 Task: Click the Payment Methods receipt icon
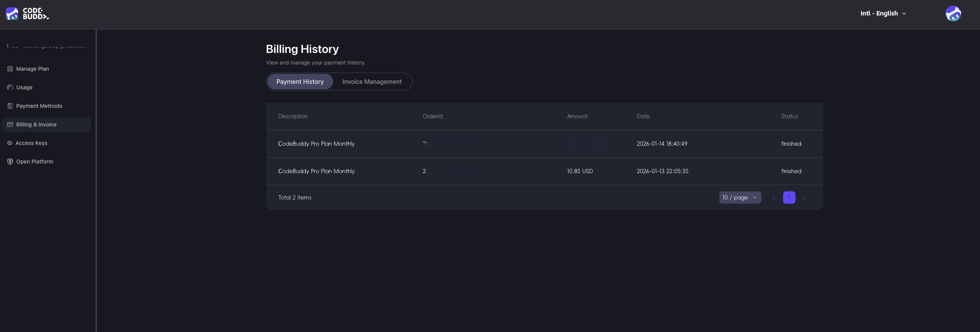click(x=10, y=106)
